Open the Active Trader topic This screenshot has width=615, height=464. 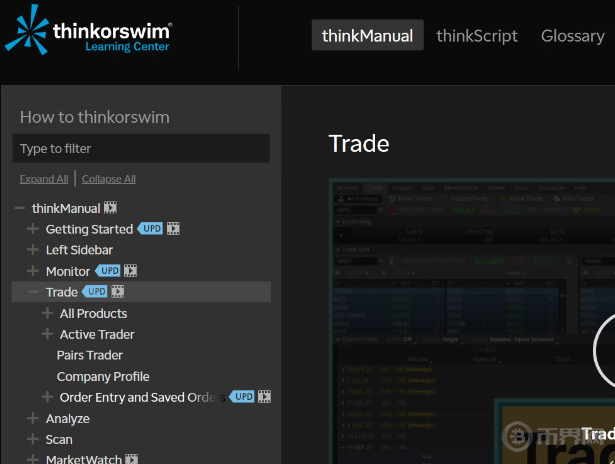tap(97, 334)
